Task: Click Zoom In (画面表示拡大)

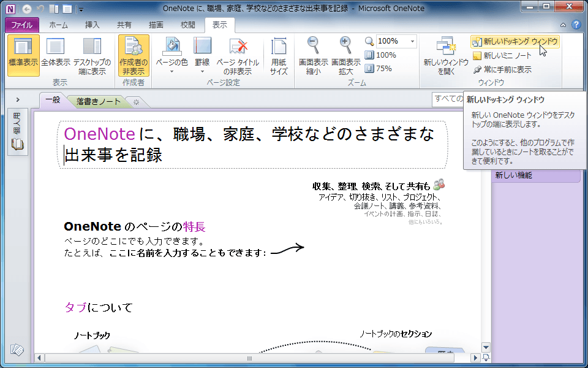Action: pos(345,56)
